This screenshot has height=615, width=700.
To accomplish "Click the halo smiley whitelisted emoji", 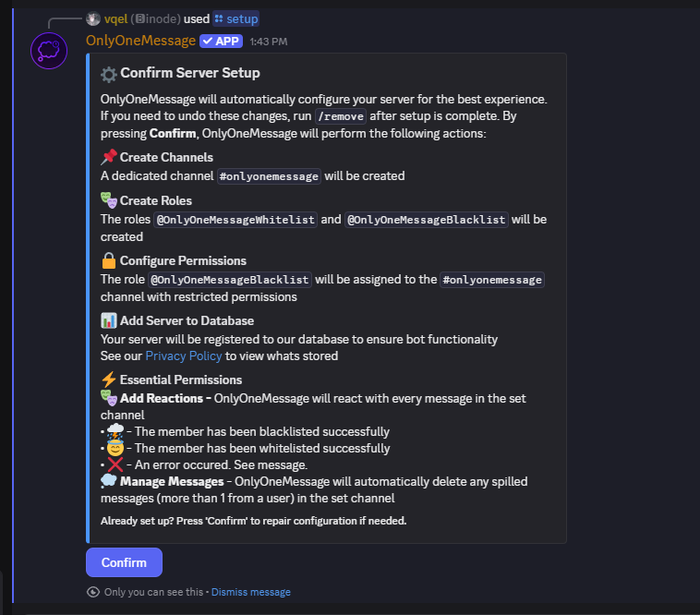I will (x=115, y=448).
